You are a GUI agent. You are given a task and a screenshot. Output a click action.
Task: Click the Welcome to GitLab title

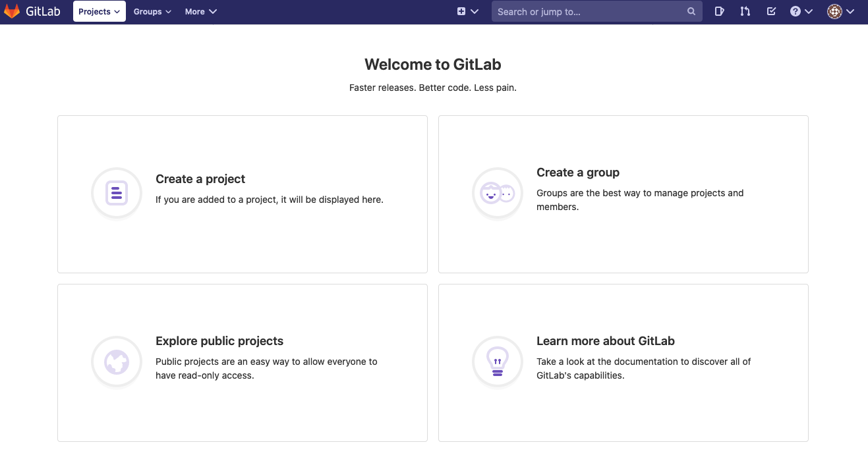coord(433,65)
